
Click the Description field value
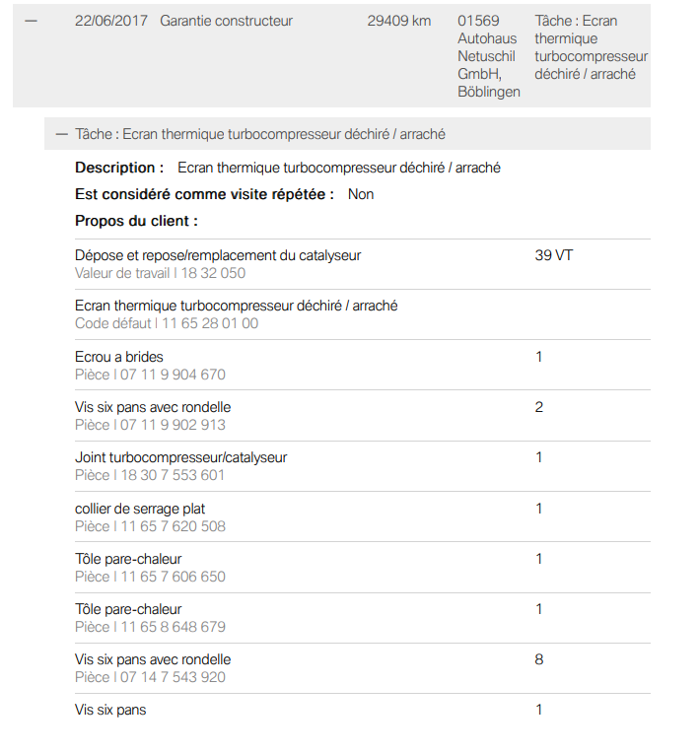click(x=339, y=168)
